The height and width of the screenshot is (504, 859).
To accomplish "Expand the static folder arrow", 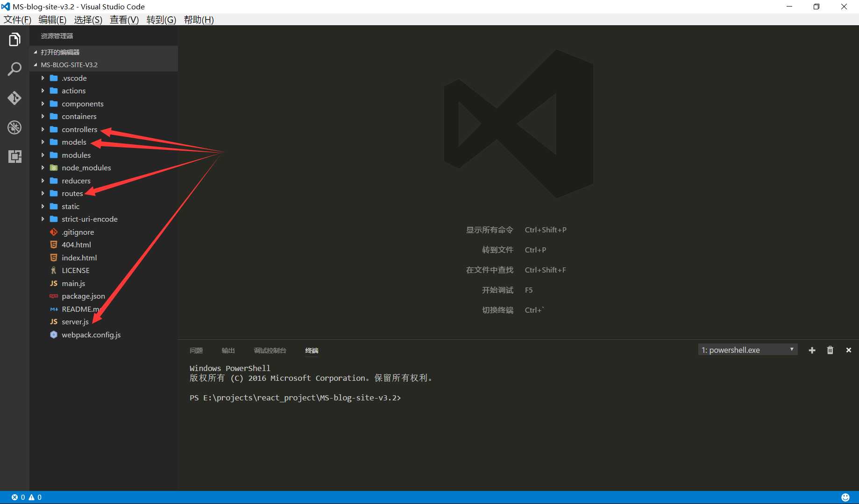I will pos(43,206).
